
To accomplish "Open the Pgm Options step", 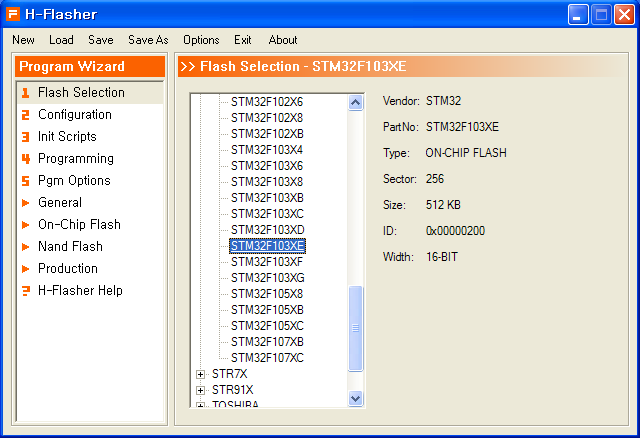I will pyautogui.click(x=91, y=181).
